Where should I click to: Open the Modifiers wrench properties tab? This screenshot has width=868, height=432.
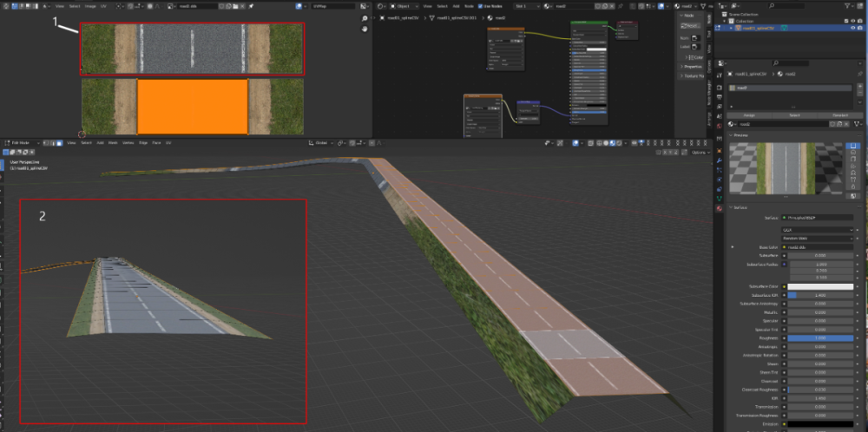pyautogui.click(x=718, y=161)
